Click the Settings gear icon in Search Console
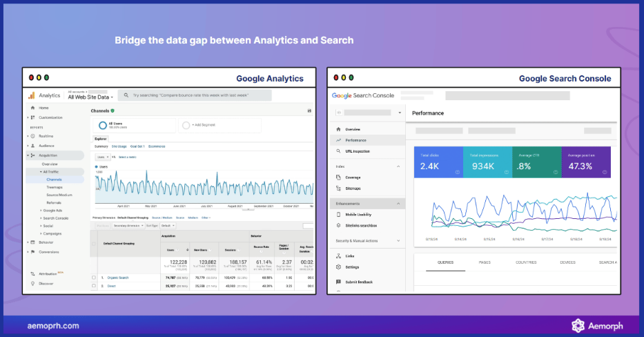644x337 pixels. point(338,267)
